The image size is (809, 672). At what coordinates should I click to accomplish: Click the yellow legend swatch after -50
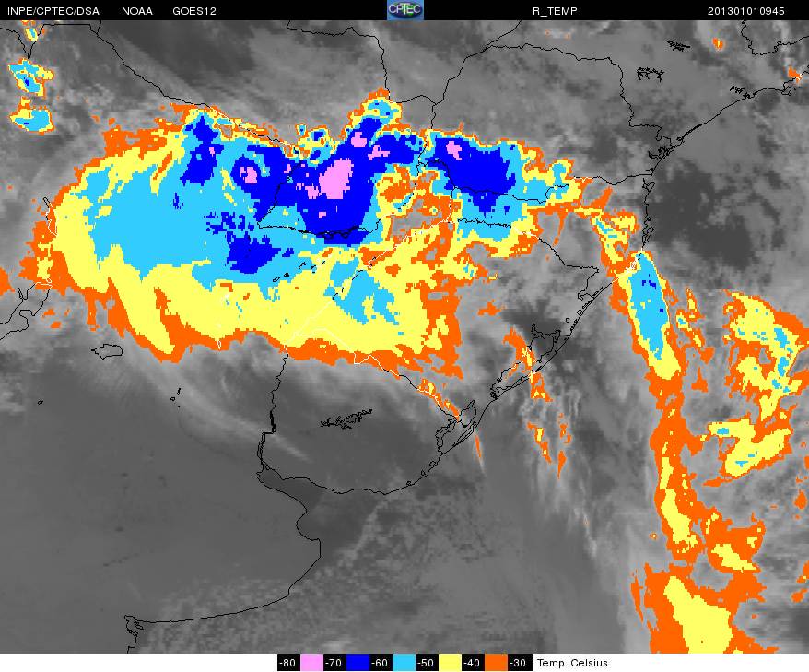[450, 663]
